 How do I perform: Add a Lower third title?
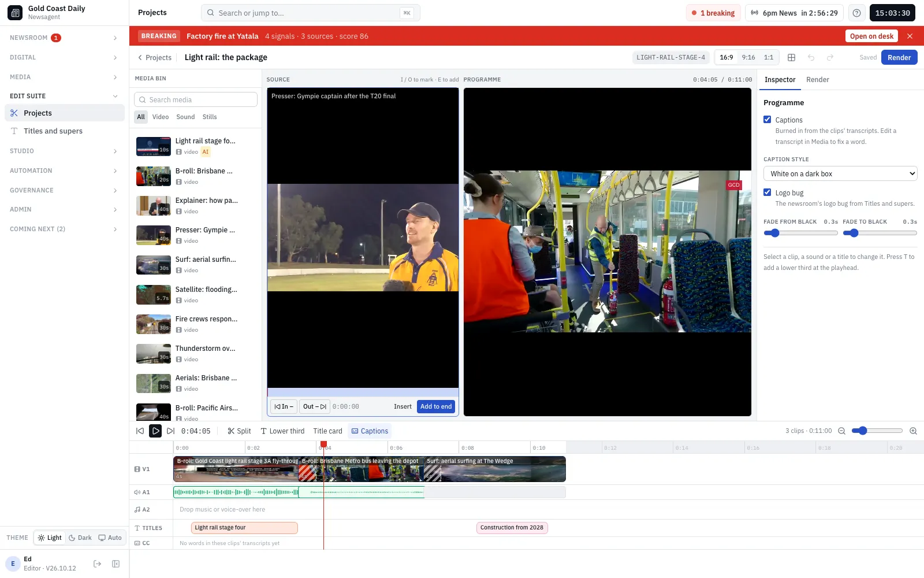point(282,431)
